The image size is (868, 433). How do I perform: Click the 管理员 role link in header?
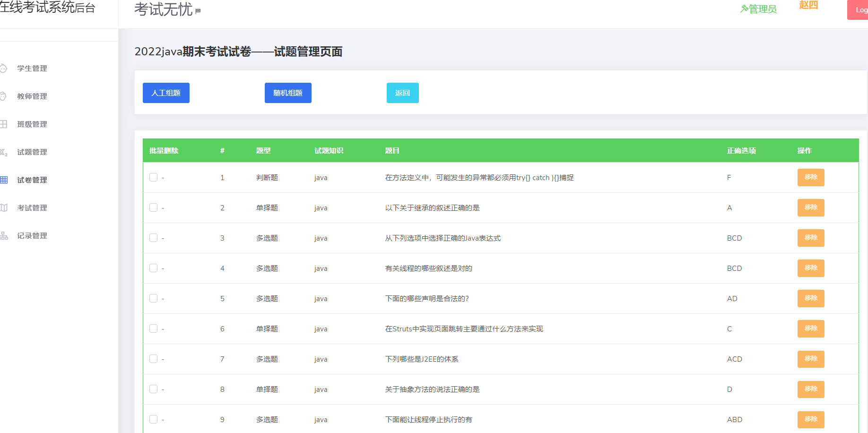pos(759,9)
